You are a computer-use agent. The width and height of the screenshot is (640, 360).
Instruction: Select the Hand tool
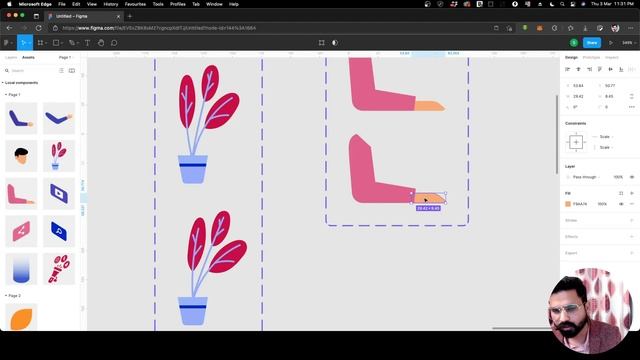[101, 42]
